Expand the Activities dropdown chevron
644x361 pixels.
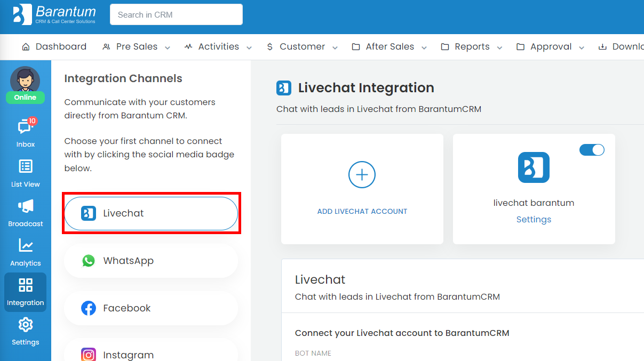[249, 47]
